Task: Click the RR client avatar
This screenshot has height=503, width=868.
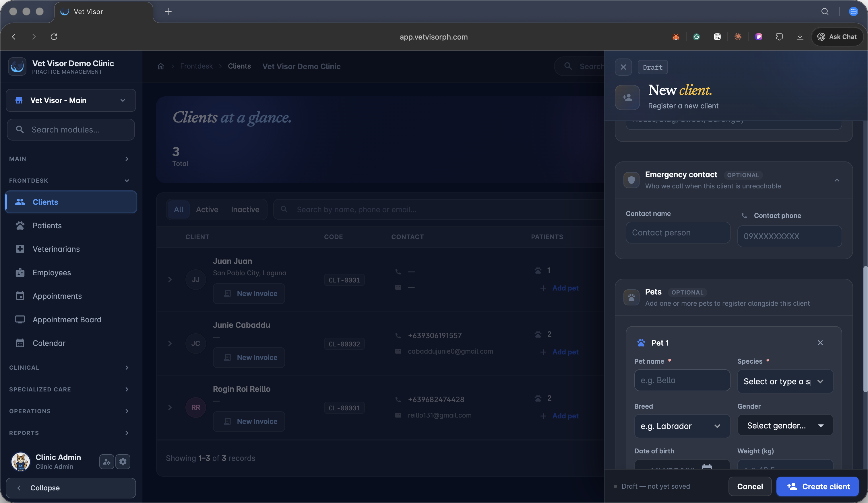Action: 196,407
